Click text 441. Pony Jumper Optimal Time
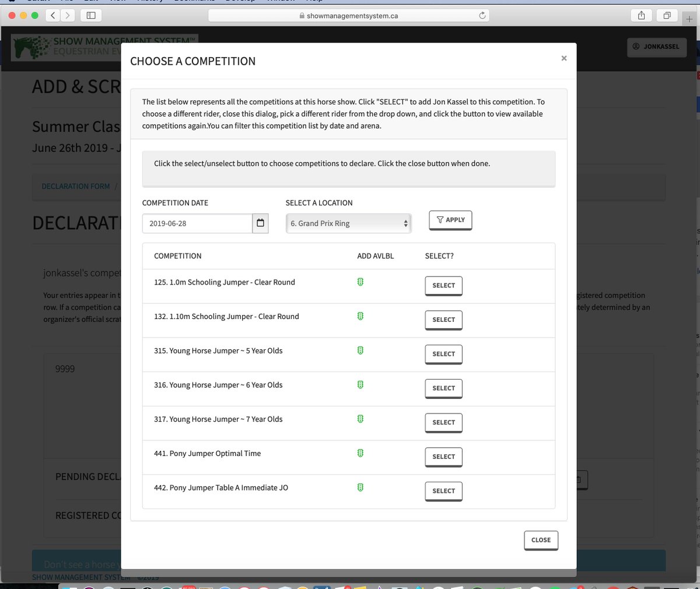Screen dimensions: 700x589 click(208, 453)
